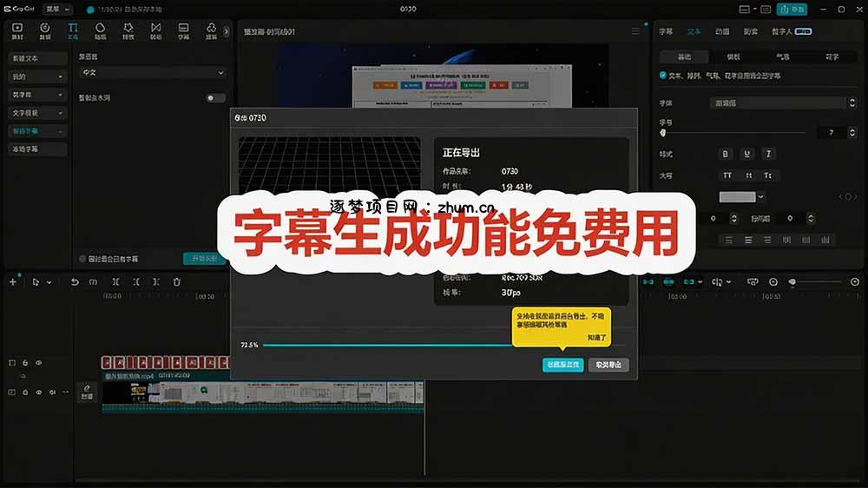Click the keyframe diamond icon
Viewport: 868px width, 488px height.
click(x=848, y=196)
